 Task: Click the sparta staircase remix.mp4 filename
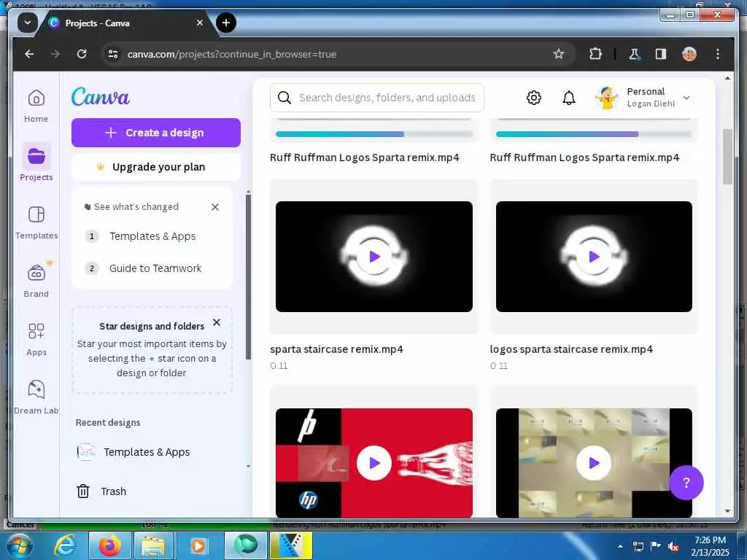tap(336, 349)
